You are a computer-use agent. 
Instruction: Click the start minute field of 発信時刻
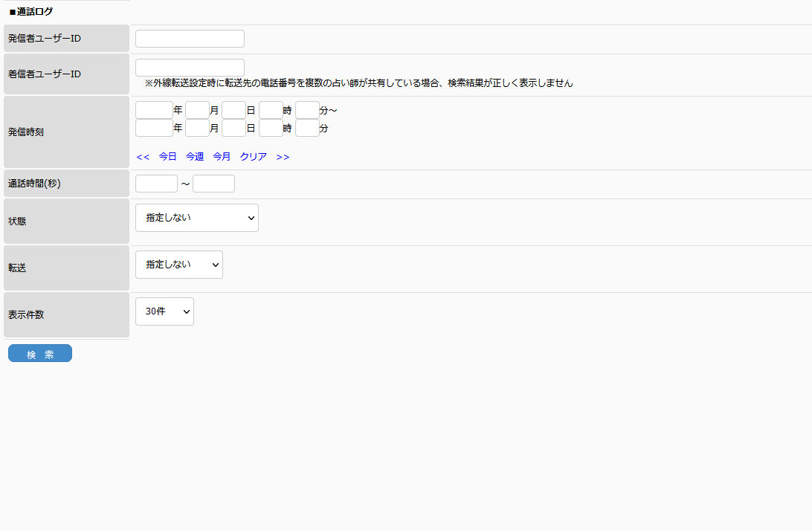click(307, 110)
